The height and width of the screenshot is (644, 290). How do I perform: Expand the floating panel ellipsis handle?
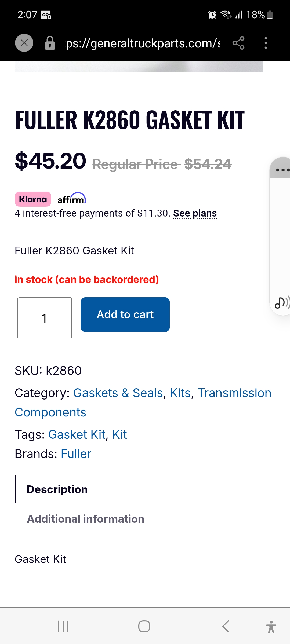click(x=282, y=170)
